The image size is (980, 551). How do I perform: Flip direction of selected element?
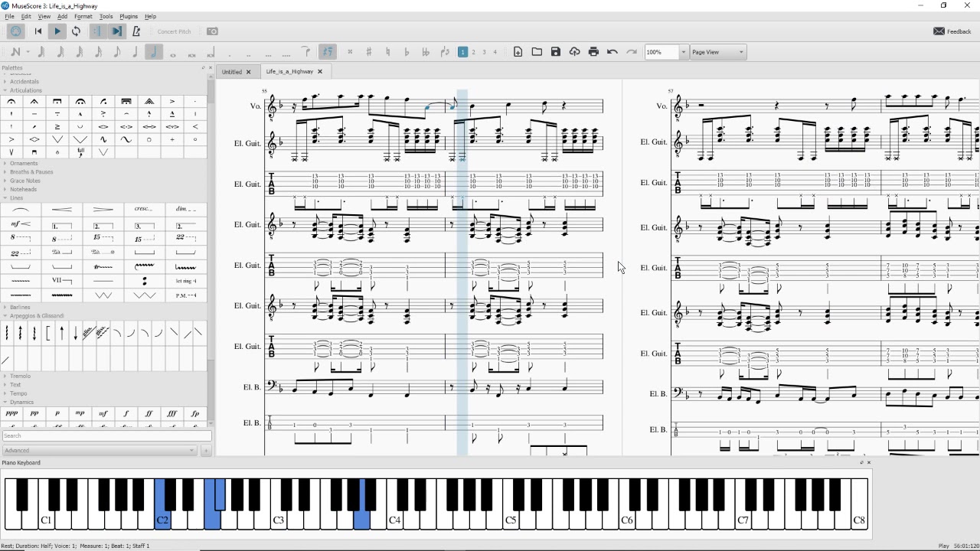[x=445, y=52]
